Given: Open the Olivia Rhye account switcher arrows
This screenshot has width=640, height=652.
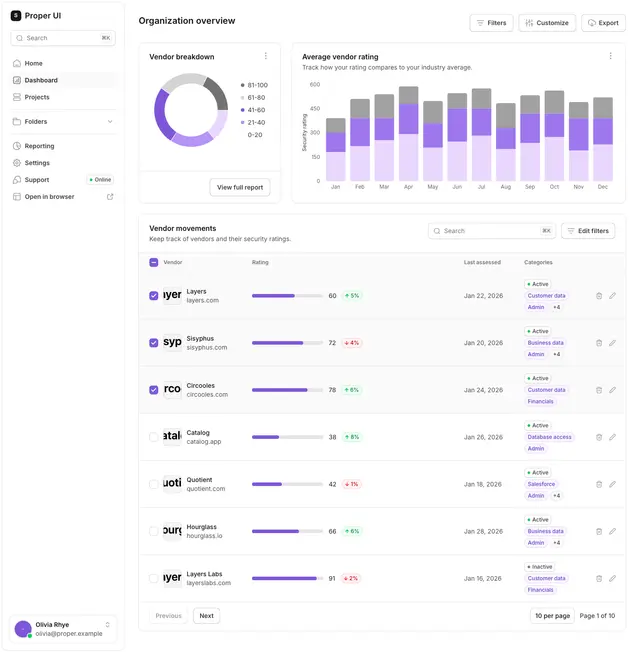Looking at the screenshot, I should click(x=107, y=625).
